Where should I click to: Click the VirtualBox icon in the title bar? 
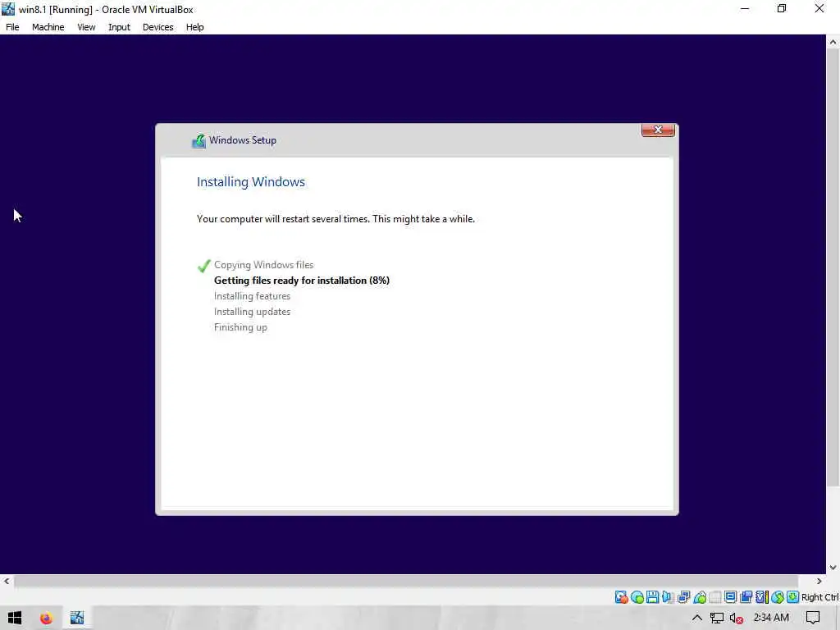pyautogui.click(x=8, y=9)
